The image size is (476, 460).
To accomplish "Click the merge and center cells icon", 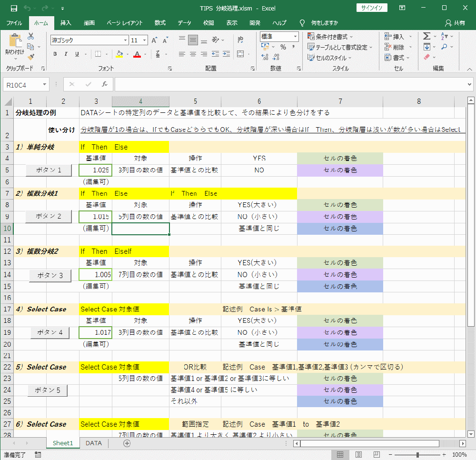I will click(x=240, y=54).
